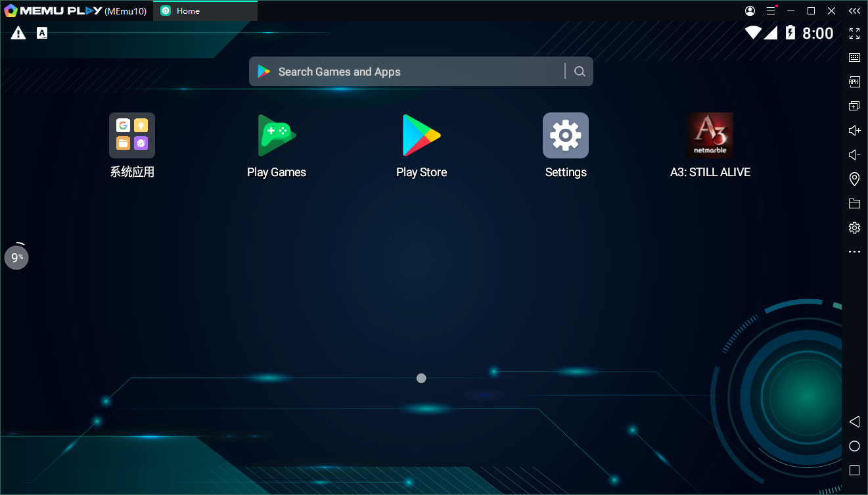This screenshot has width=868, height=495.
Task: Open the 系统应用 system apps folder
Action: [132, 135]
